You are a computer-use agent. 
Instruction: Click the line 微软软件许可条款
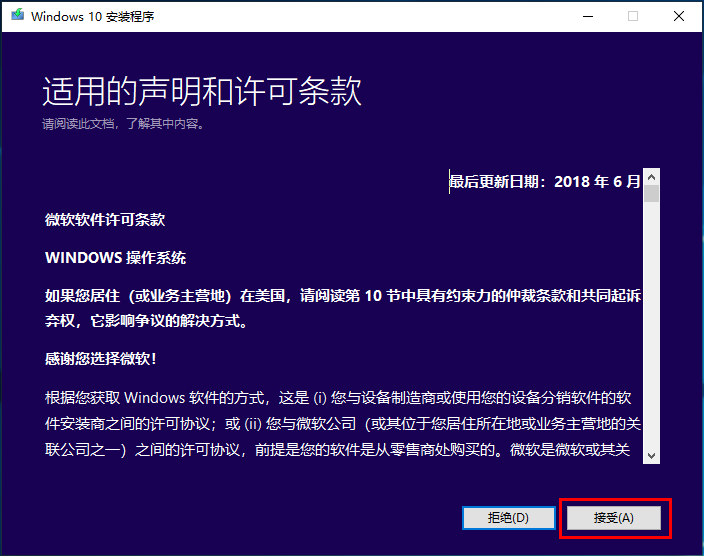click(105, 220)
